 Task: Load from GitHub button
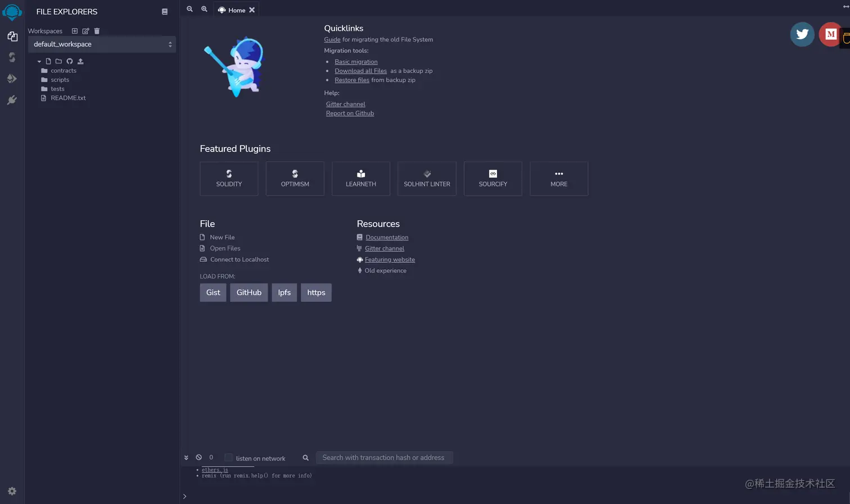249,293
